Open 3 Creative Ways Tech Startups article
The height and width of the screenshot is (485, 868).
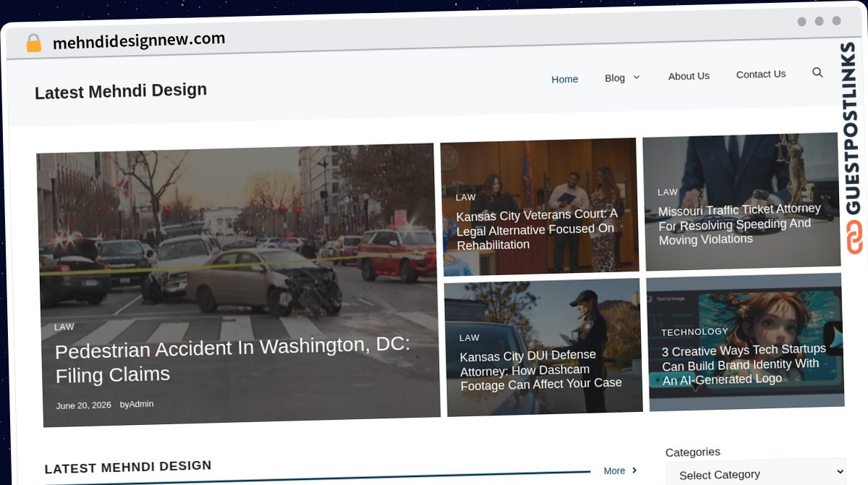pos(744,365)
